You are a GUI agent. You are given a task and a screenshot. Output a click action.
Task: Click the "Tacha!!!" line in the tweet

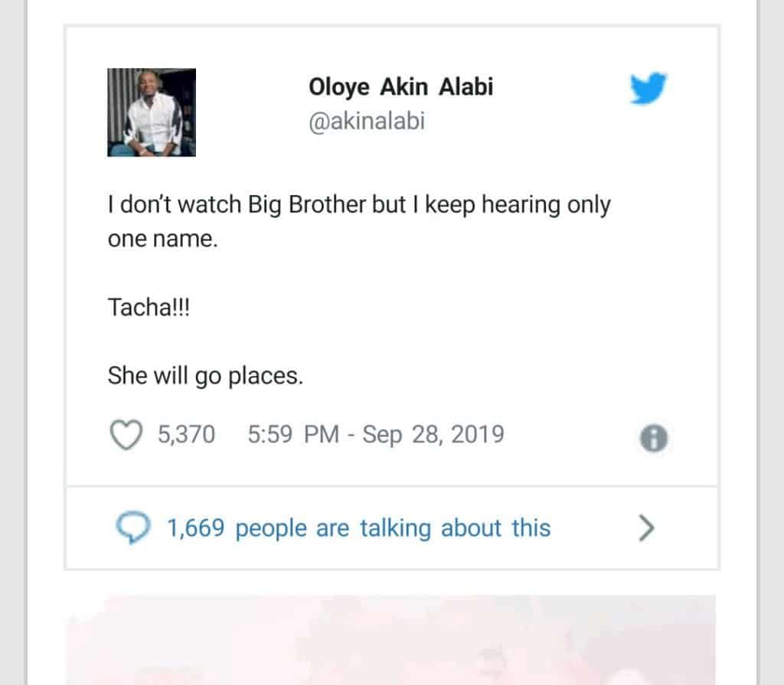coord(149,307)
